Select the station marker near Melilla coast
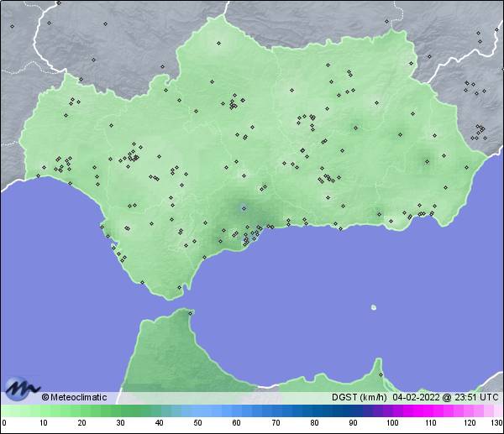Screen dimensions: 504x434 pos(381,374)
